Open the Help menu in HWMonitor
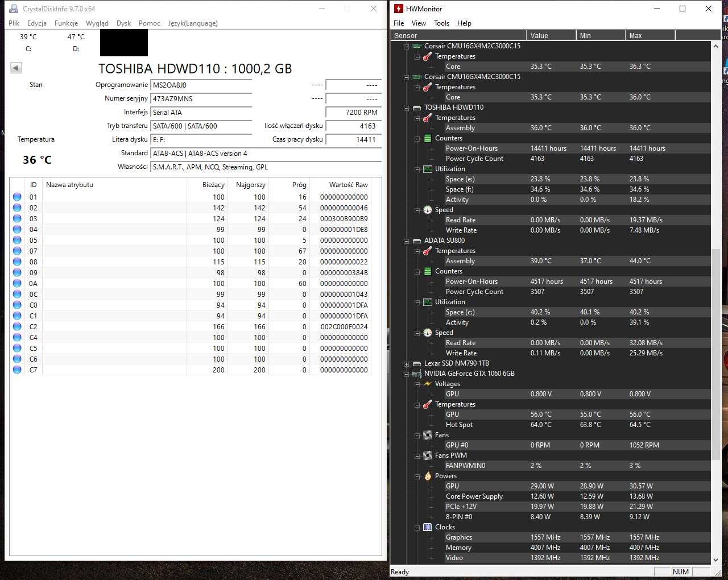 click(x=464, y=23)
